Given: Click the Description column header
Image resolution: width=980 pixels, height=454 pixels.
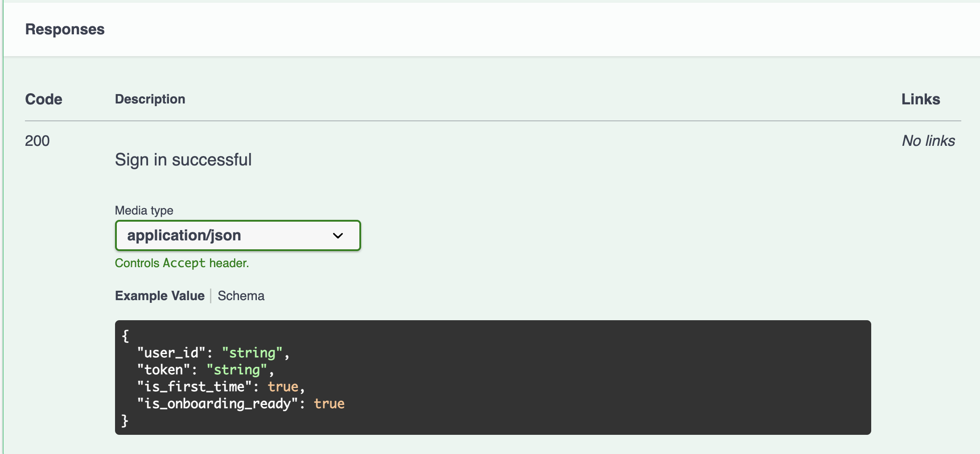Looking at the screenshot, I should [x=150, y=99].
